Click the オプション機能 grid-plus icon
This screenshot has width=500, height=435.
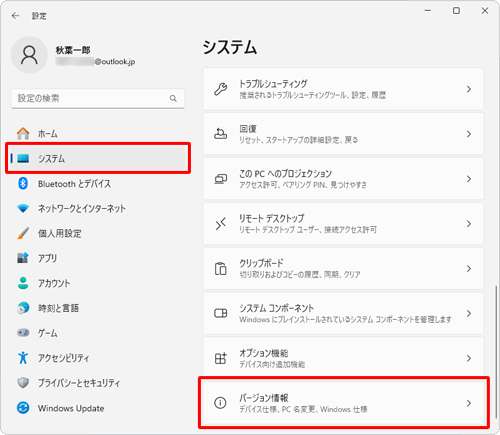tap(220, 358)
